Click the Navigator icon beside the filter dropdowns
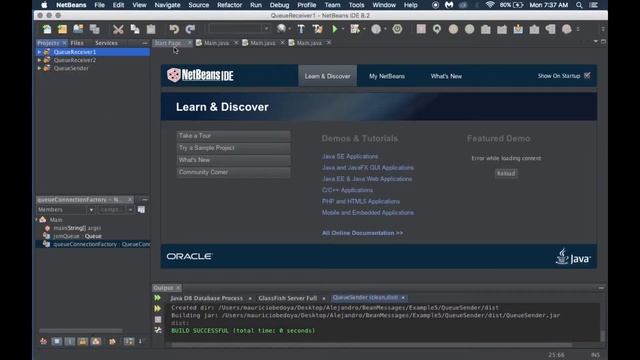This screenshot has height=360, width=640. tap(141, 210)
